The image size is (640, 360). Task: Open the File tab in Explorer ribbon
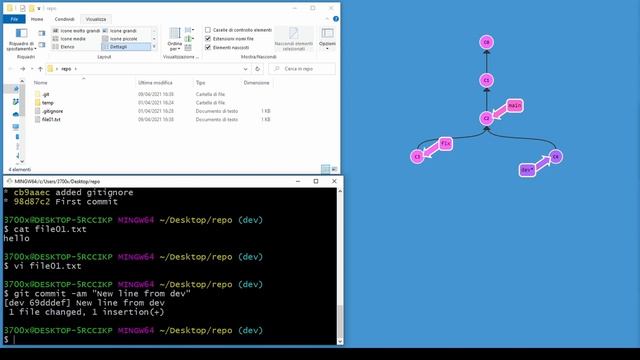[14, 19]
